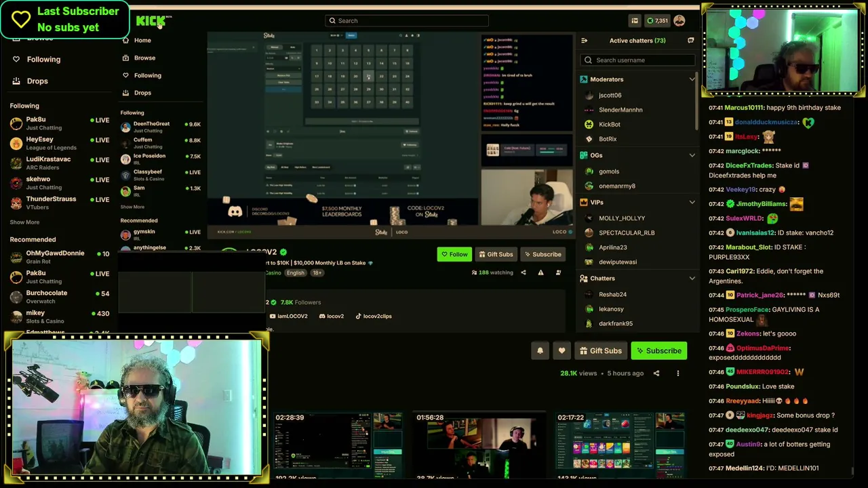Toggle the notification bell button
The height and width of the screenshot is (488, 868).
[540, 350]
